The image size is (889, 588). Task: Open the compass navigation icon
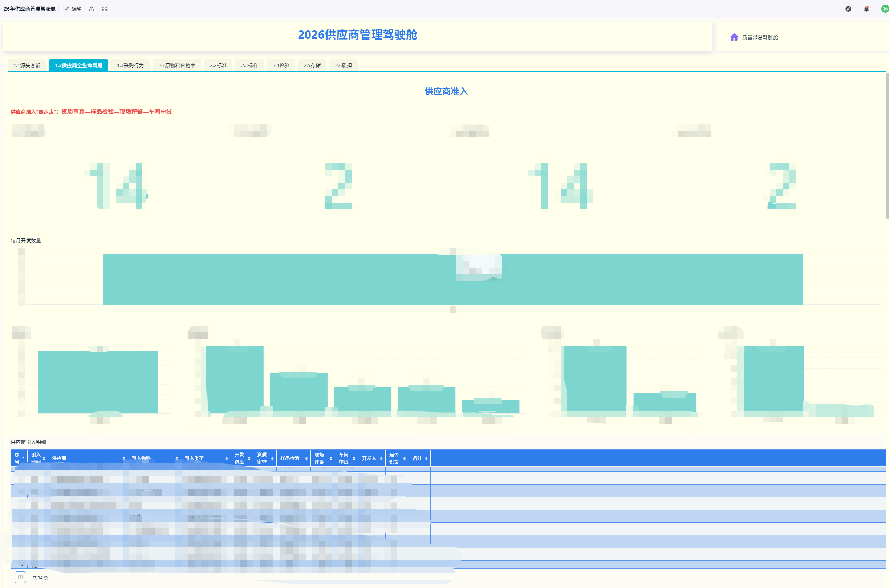848,9
